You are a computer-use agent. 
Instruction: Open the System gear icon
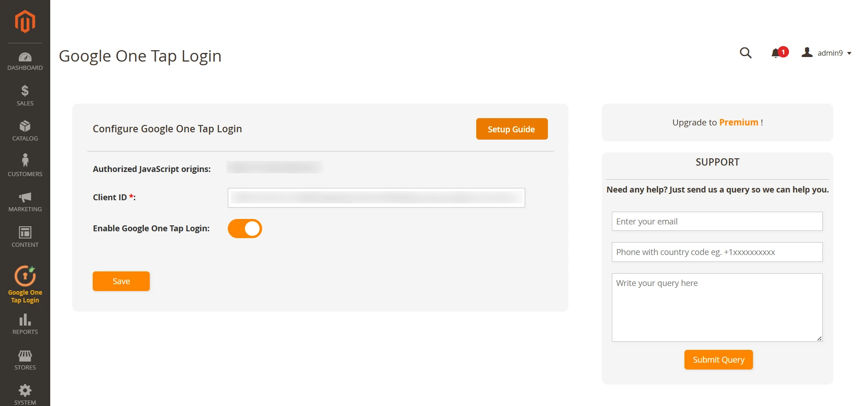[25, 390]
